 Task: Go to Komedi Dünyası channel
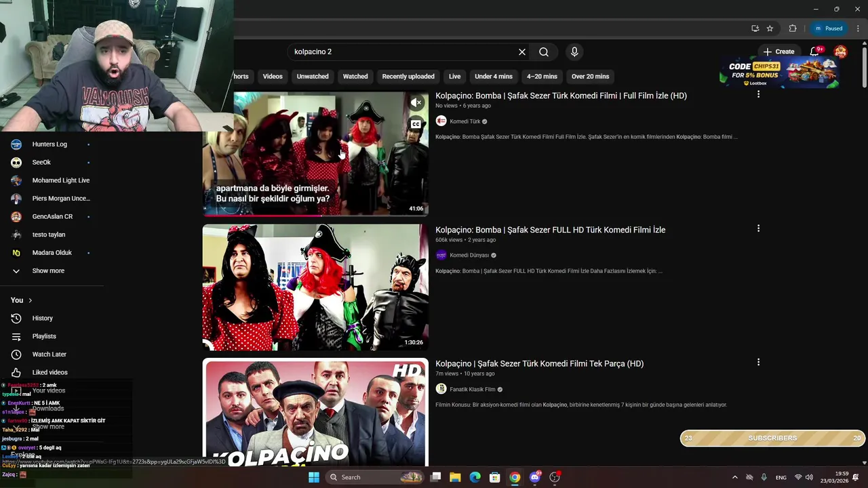469,256
